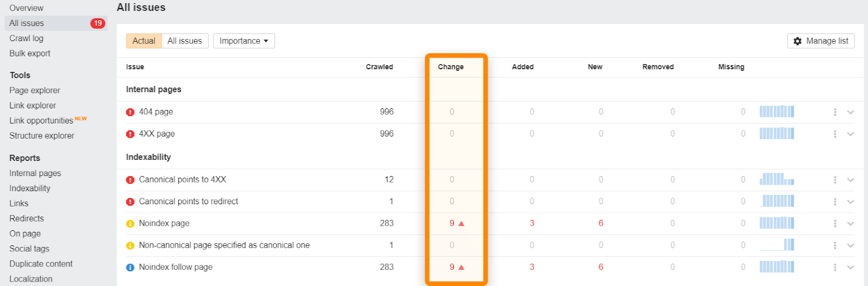This screenshot has width=868, height=286.
Task: Click yellow warning icon beside Noindex page
Action: [x=130, y=224]
